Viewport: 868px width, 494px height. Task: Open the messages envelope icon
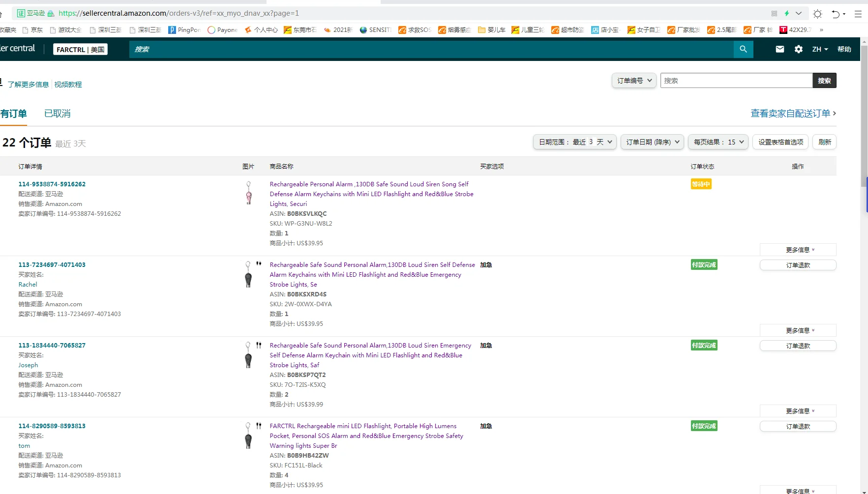point(779,49)
